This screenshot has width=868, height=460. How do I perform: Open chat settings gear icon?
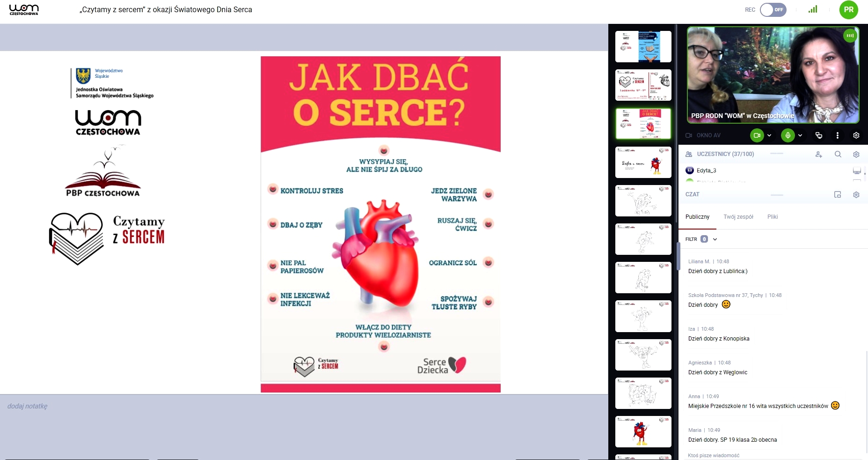click(856, 194)
